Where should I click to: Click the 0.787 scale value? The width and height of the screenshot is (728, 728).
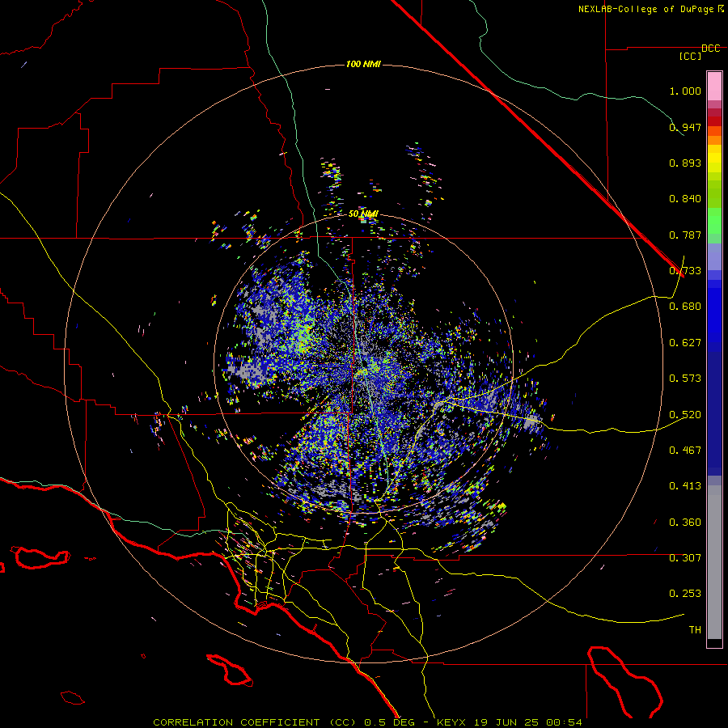tap(685, 235)
